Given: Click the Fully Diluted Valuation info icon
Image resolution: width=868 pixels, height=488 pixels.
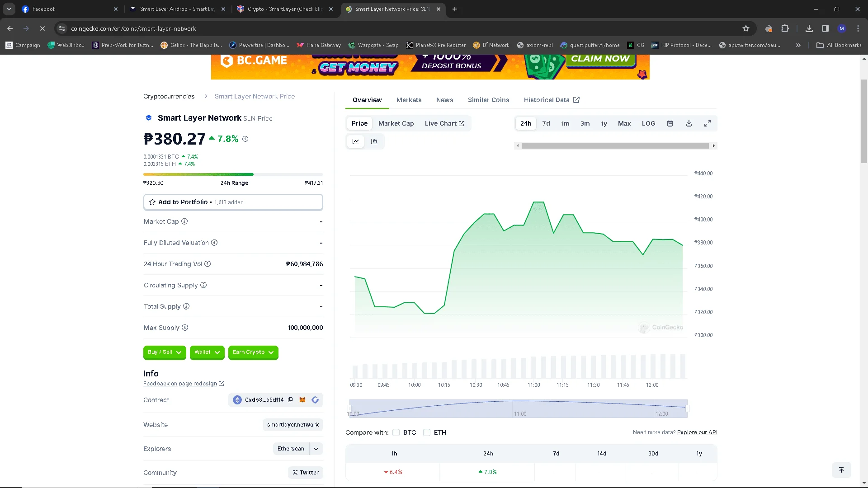Looking at the screenshot, I should click(214, 243).
